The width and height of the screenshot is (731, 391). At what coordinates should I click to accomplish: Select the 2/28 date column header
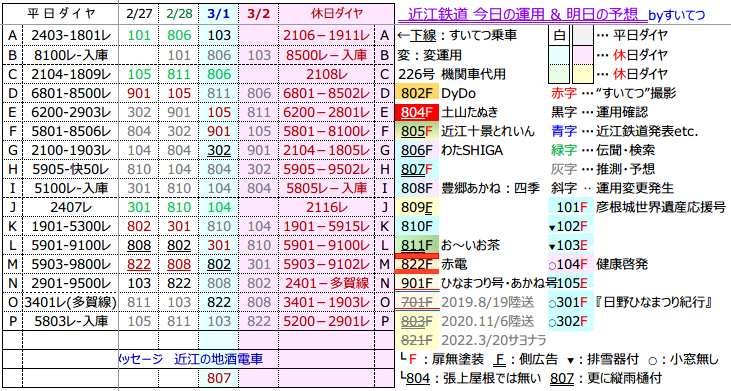179,14
